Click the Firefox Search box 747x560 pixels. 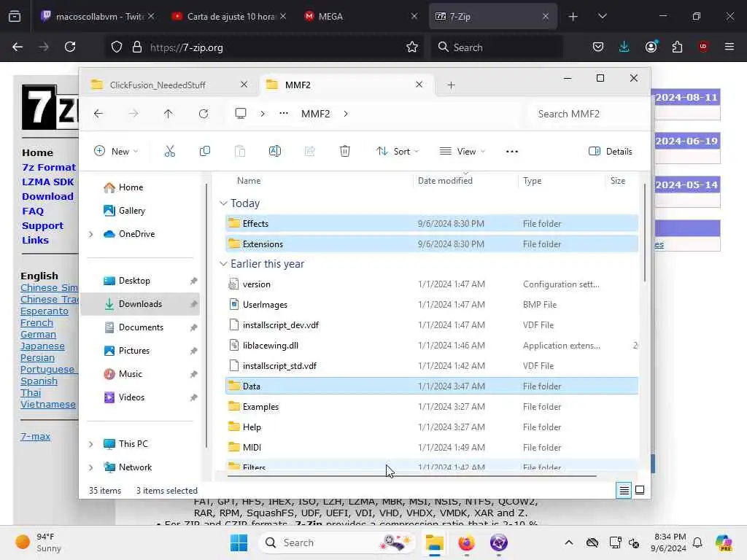[x=497, y=47]
